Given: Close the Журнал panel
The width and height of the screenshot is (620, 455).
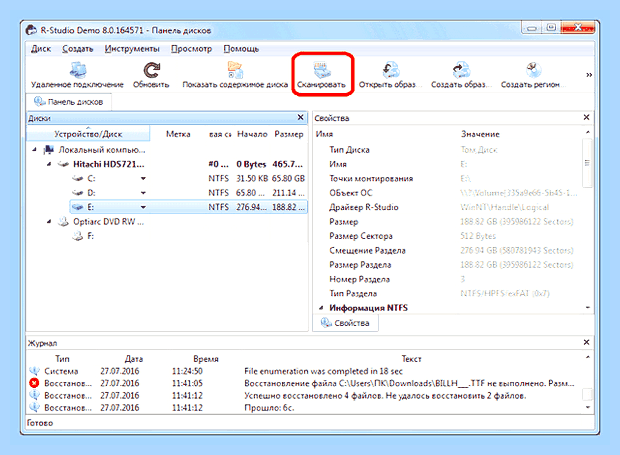Looking at the screenshot, I should (x=586, y=342).
